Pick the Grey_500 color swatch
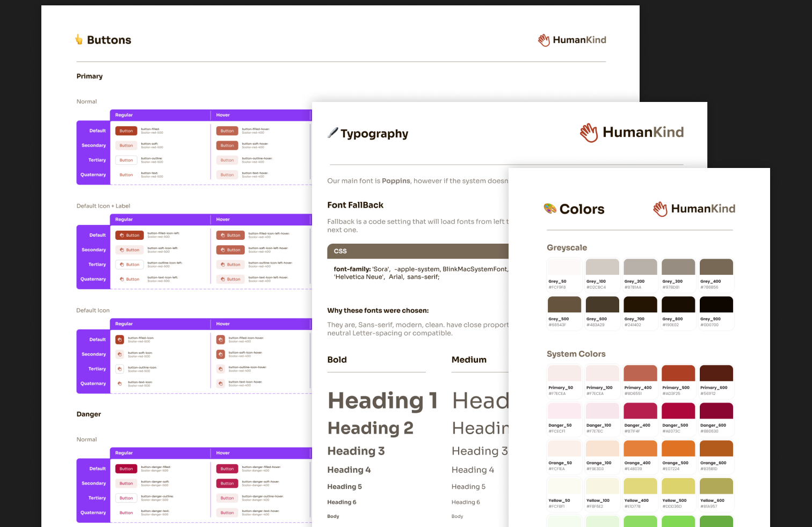 [x=564, y=305]
